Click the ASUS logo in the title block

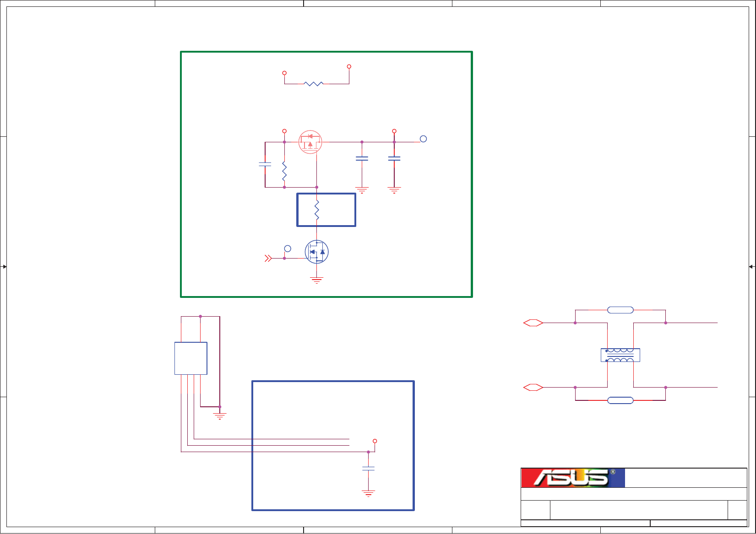[573, 478]
